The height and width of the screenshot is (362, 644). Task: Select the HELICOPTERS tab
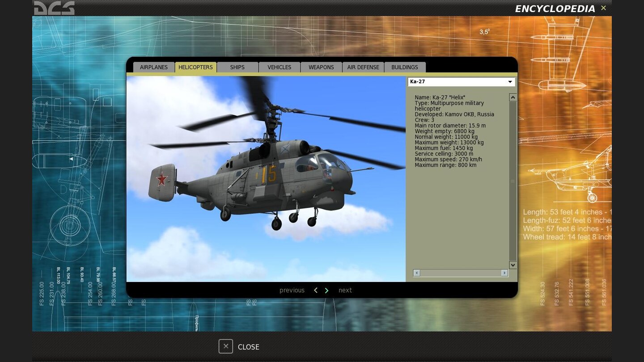click(x=195, y=67)
